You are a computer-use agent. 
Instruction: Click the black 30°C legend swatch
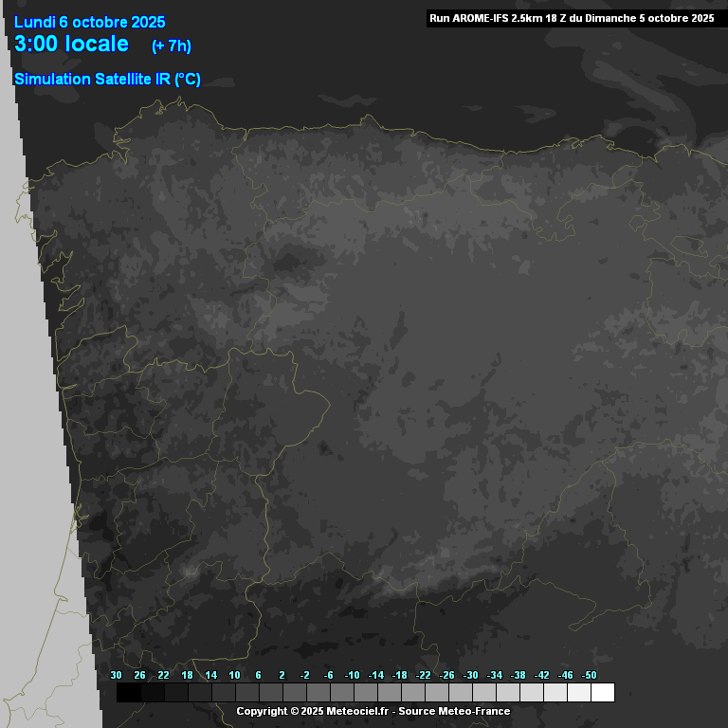128,692
